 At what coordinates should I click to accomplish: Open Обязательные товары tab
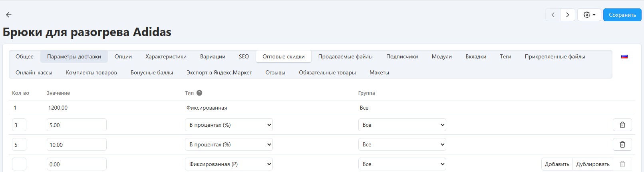click(327, 72)
